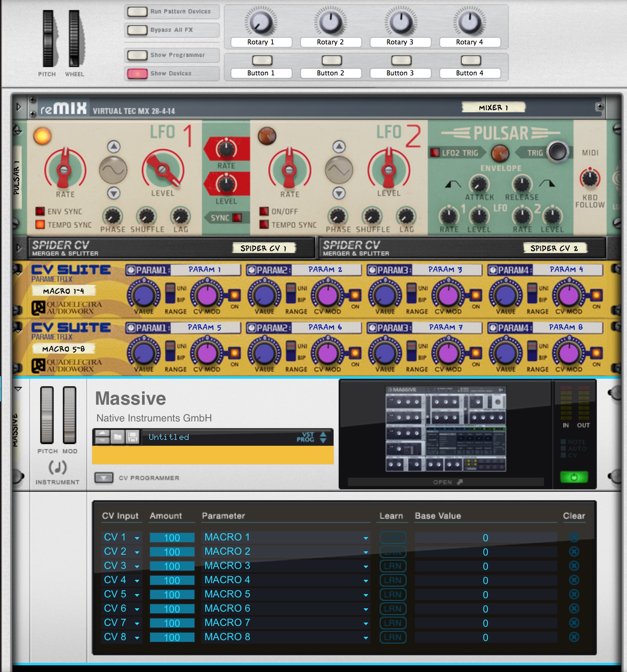Clear the CV 4 row mapping
This screenshot has width=627, height=672.
pos(574,580)
